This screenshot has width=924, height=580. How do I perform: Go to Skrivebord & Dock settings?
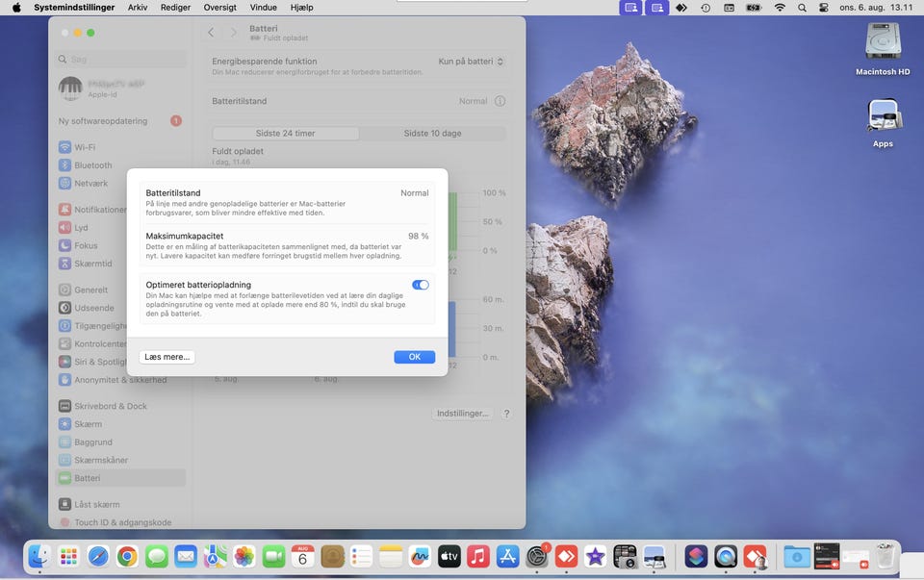(x=111, y=406)
